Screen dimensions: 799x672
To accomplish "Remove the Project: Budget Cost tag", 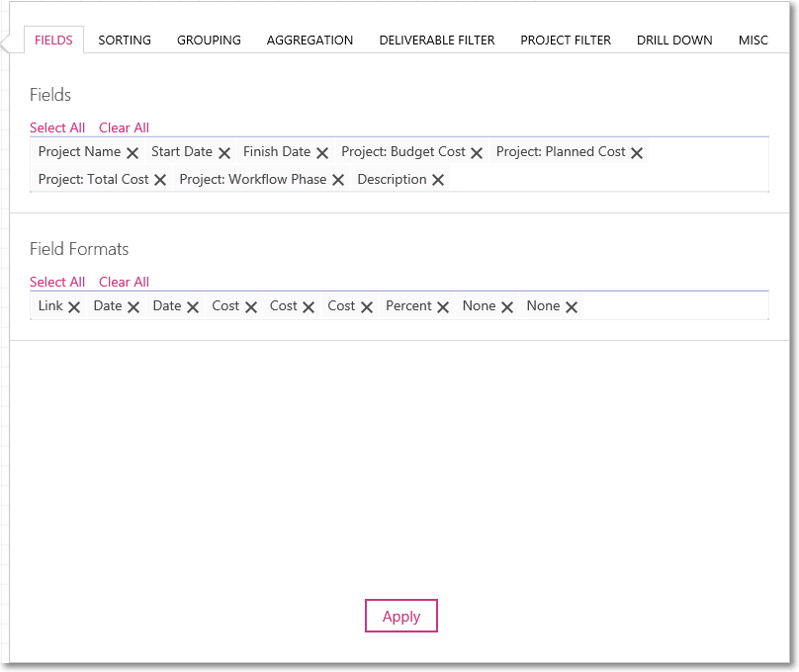I will pos(477,153).
